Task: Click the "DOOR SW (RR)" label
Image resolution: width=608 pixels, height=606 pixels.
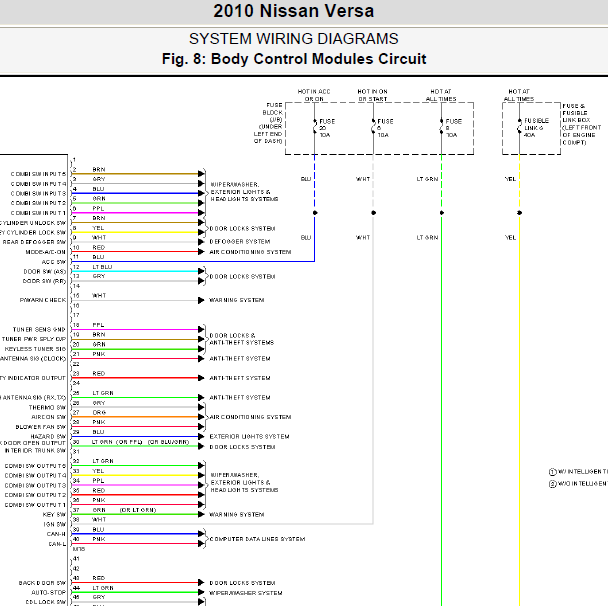Action: click(x=44, y=281)
